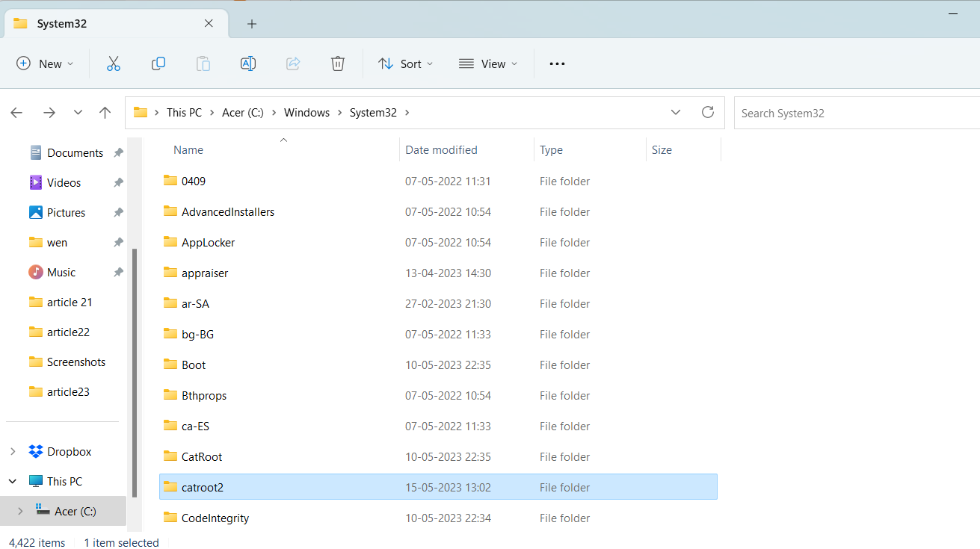Navigate back with the left arrow
The width and height of the screenshot is (980, 549).
16,113
